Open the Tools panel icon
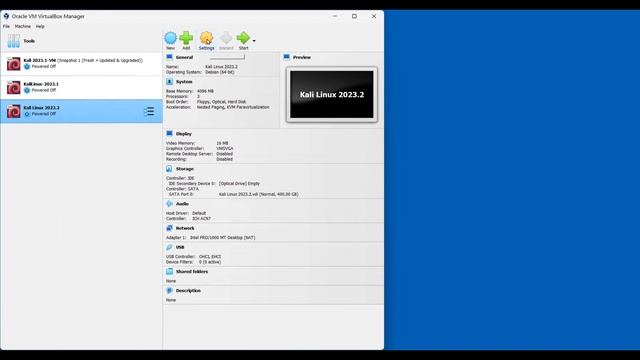Viewport: 640px width, 360px height. (13, 41)
